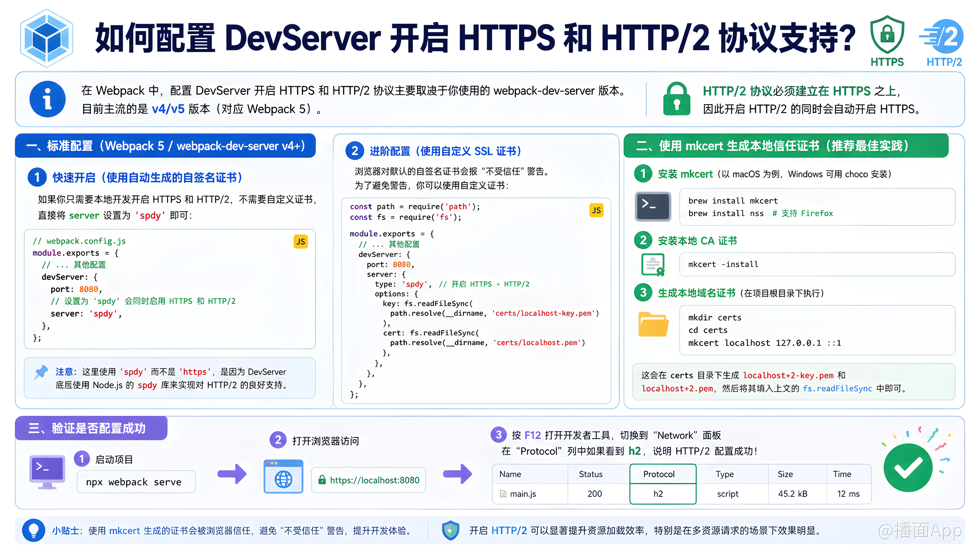This screenshot has height=551, width=980.
Task: Click the "cd certs" command line
Action: pos(708,330)
